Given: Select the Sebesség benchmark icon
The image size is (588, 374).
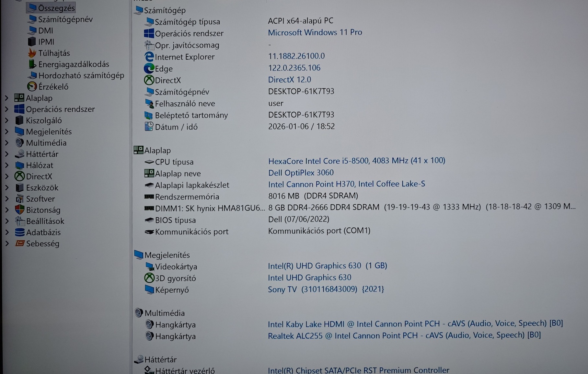Looking at the screenshot, I should [20, 243].
